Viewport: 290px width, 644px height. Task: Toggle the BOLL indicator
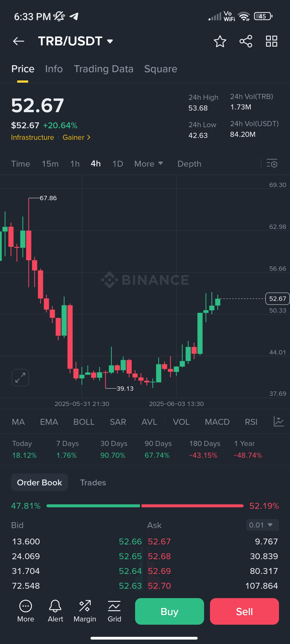[84, 422]
